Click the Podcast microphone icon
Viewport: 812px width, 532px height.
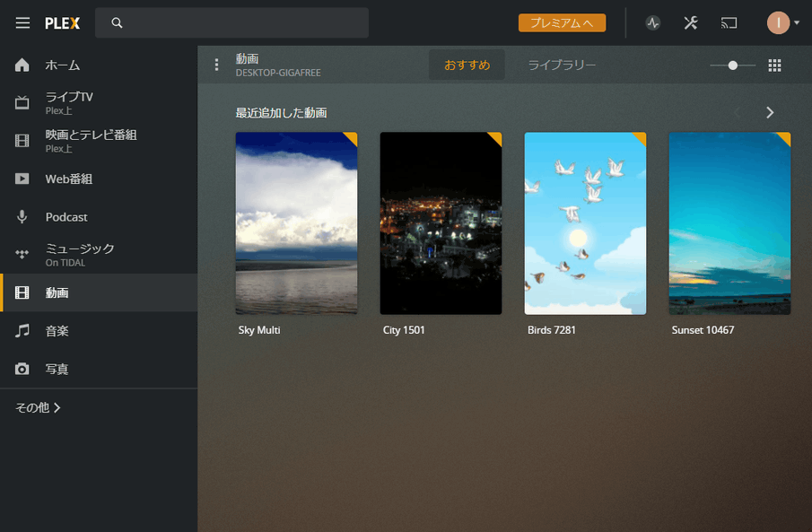point(22,216)
